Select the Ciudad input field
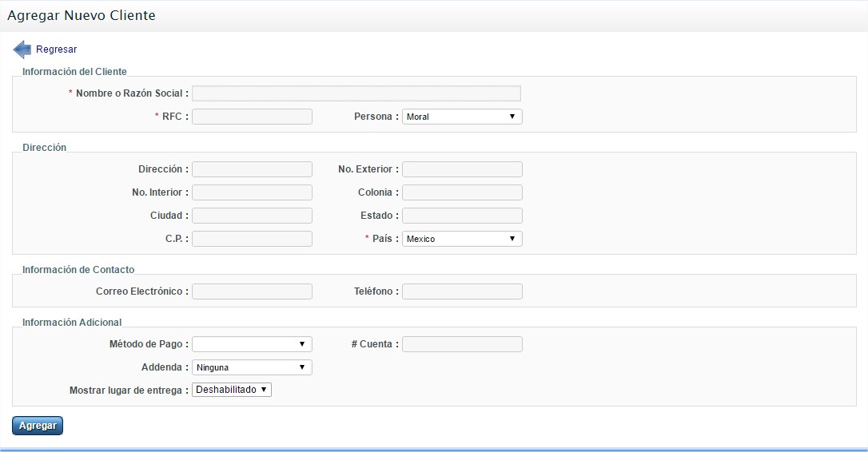The height and width of the screenshot is (452, 868). (252, 216)
